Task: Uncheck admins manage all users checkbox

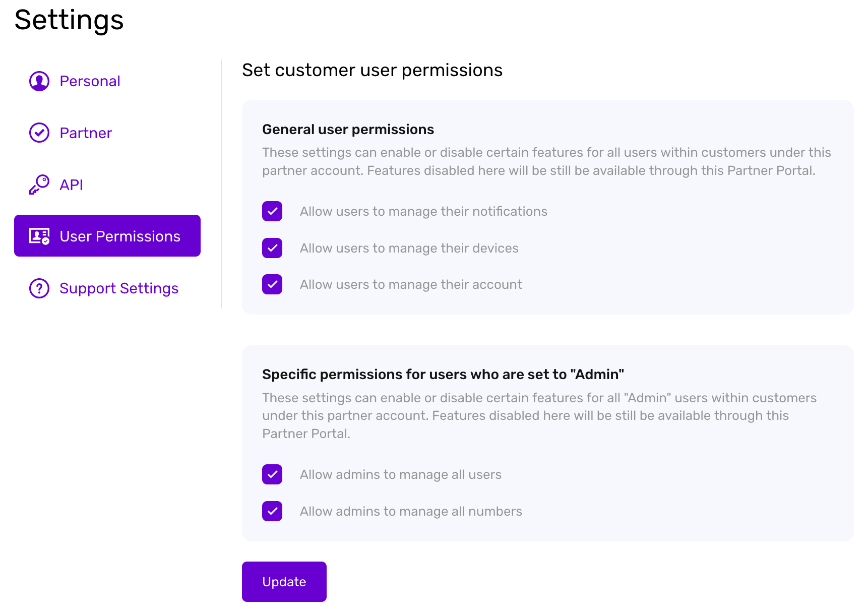Action: [272, 474]
